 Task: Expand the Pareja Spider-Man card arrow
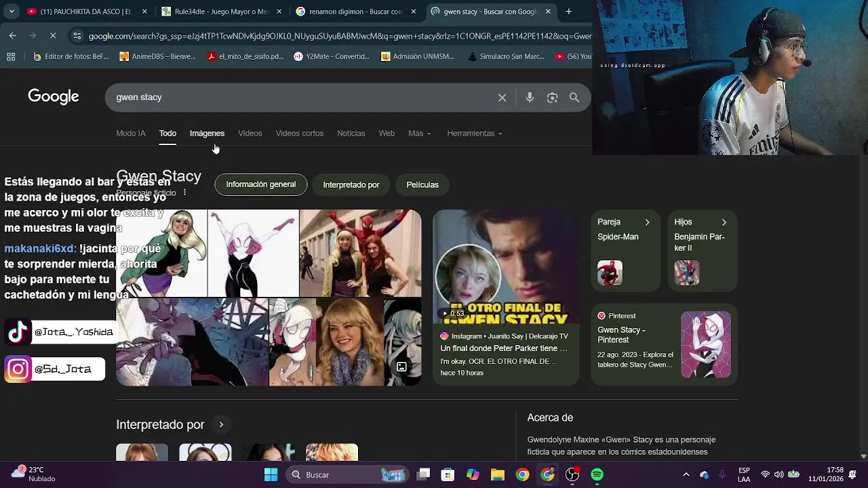(x=647, y=222)
